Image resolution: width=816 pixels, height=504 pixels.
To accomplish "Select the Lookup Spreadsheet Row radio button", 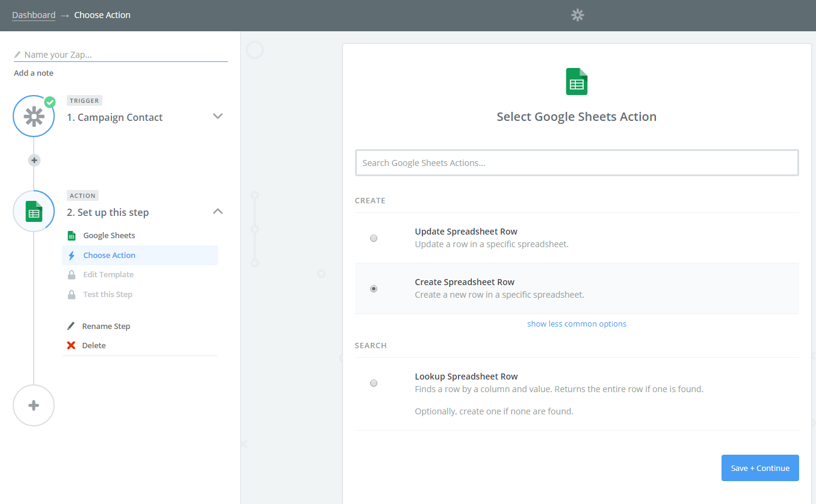I will tap(374, 383).
